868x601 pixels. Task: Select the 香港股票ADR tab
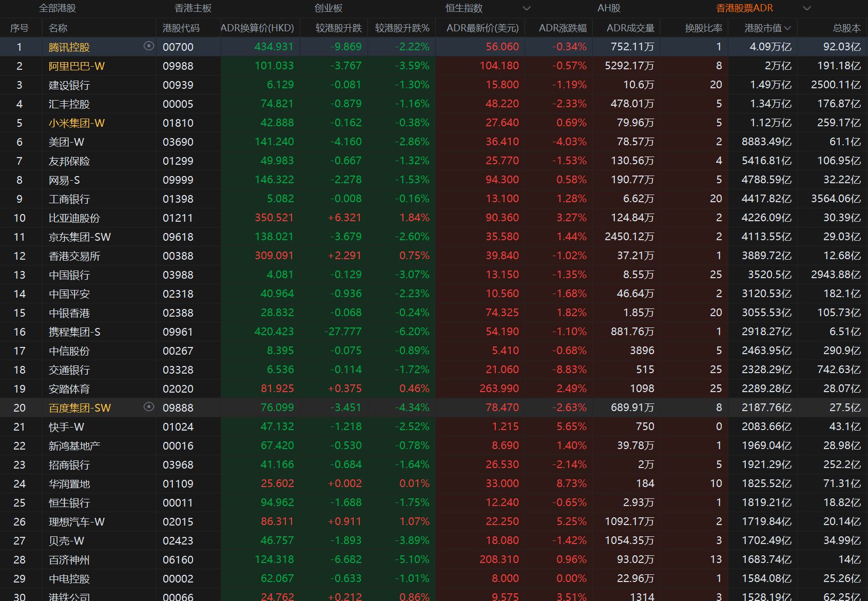coord(744,8)
